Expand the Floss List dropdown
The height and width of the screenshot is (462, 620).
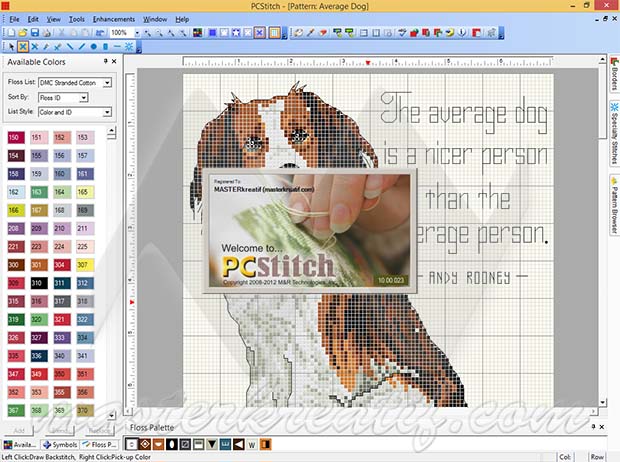pos(107,83)
